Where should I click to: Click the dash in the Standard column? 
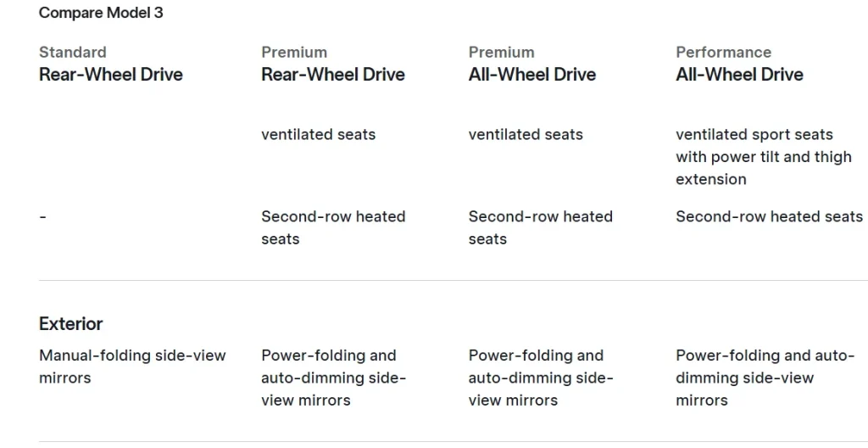click(x=42, y=217)
